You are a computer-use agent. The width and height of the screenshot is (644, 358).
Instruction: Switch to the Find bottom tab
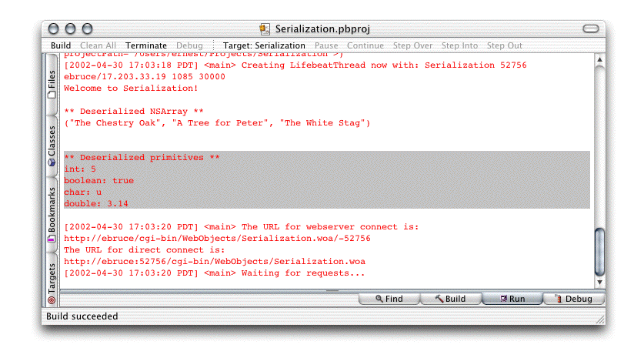click(389, 299)
